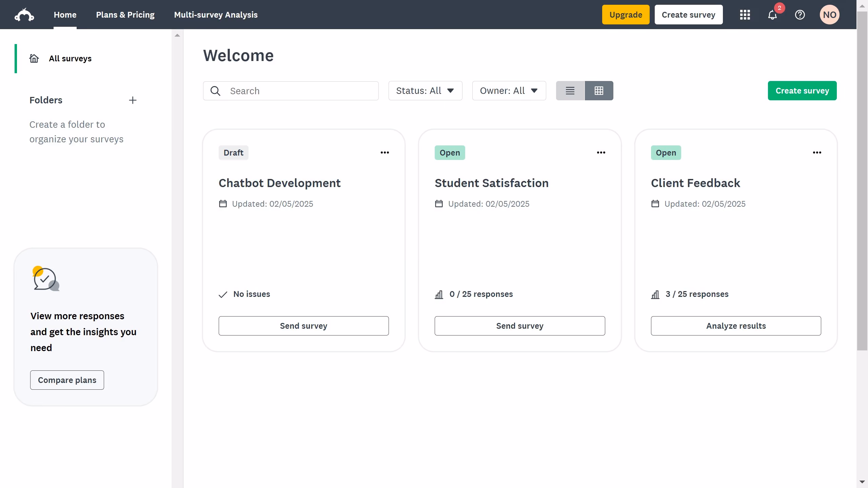
Task: Expand the Owner: All dropdown
Action: (509, 90)
